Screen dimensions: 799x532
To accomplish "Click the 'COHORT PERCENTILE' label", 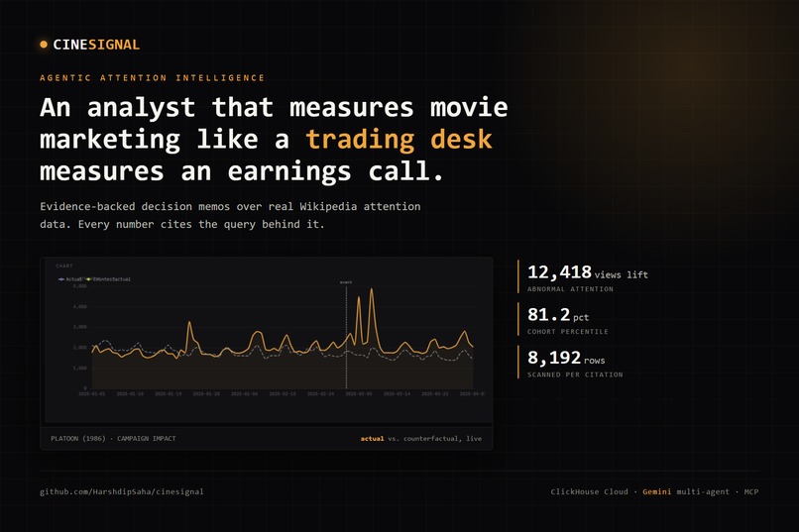I will (x=568, y=332).
